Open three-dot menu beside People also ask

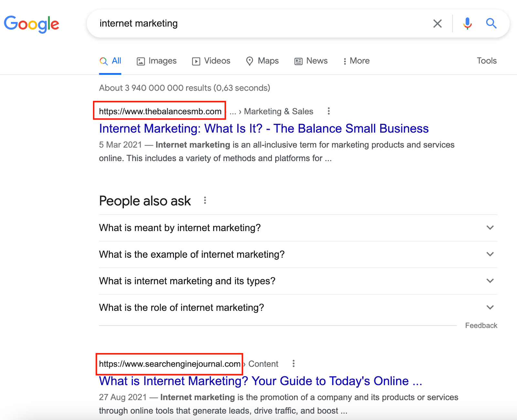point(205,200)
